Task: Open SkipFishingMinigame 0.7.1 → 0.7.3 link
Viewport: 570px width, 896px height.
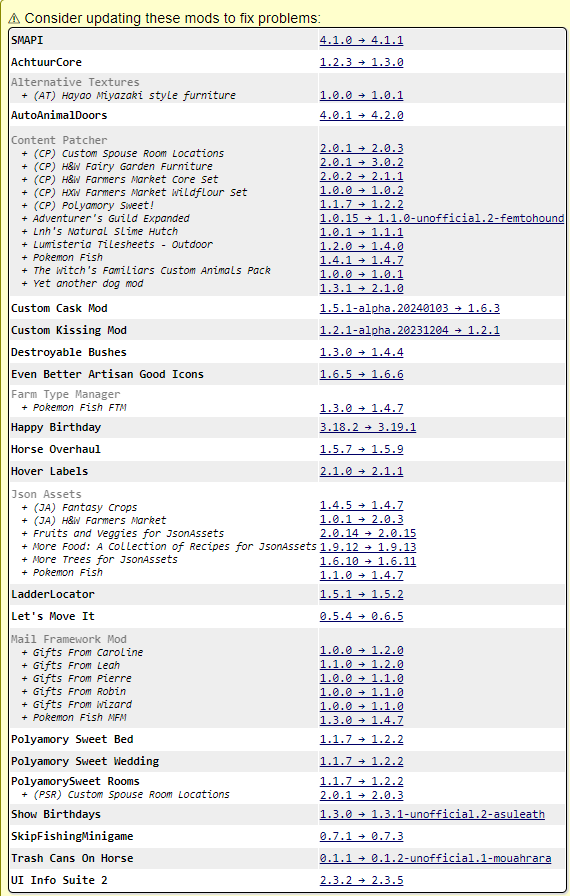Action: pyautogui.click(x=361, y=837)
